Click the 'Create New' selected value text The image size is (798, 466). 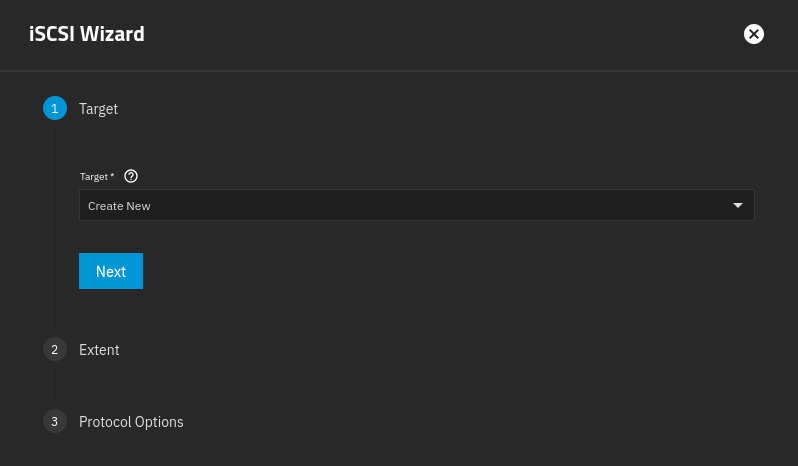pos(119,206)
